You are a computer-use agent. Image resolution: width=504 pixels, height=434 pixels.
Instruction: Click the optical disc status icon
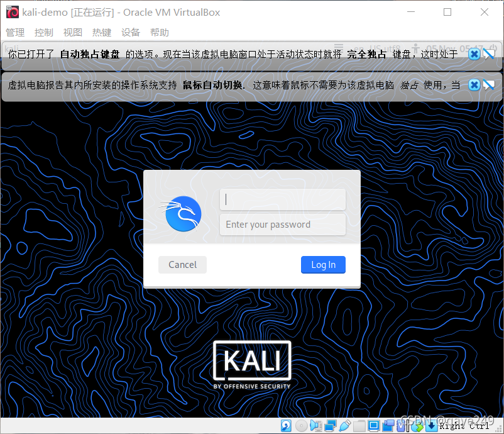[301, 426]
